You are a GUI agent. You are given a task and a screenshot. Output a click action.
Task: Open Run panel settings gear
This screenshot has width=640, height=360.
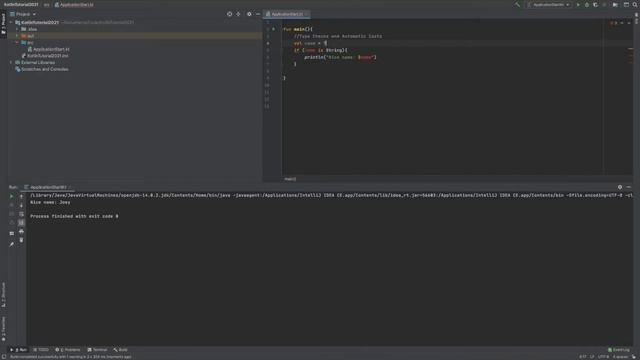point(620,187)
